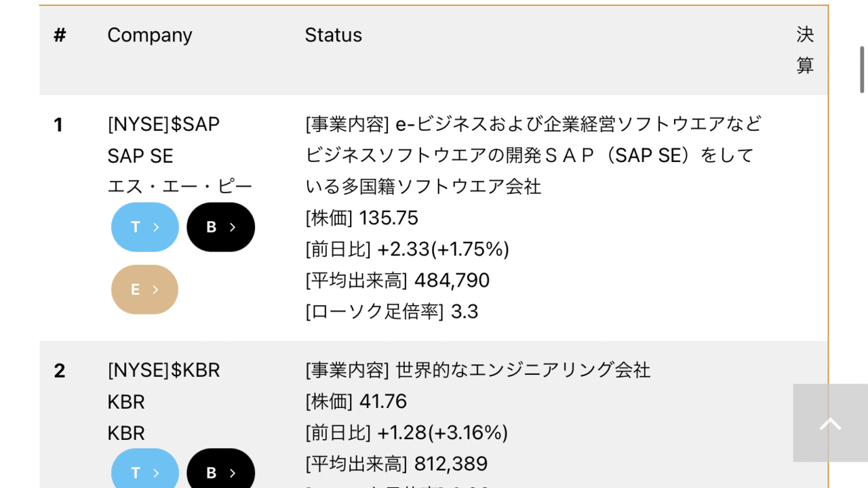This screenshot has height=488, width=868.
Task: Click the Company column header
Action: [150, 35]
